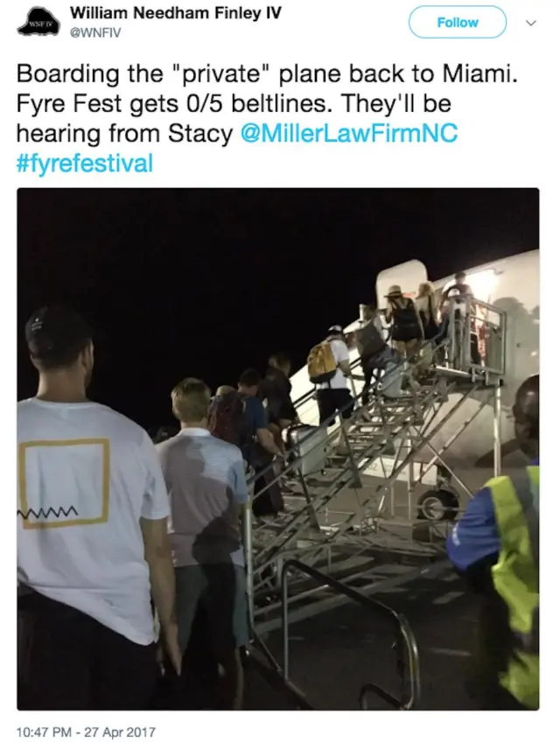This screenshot has height=750, width=560.
Task: Open the 10:47 PM timestamp link
Action: 44,732
